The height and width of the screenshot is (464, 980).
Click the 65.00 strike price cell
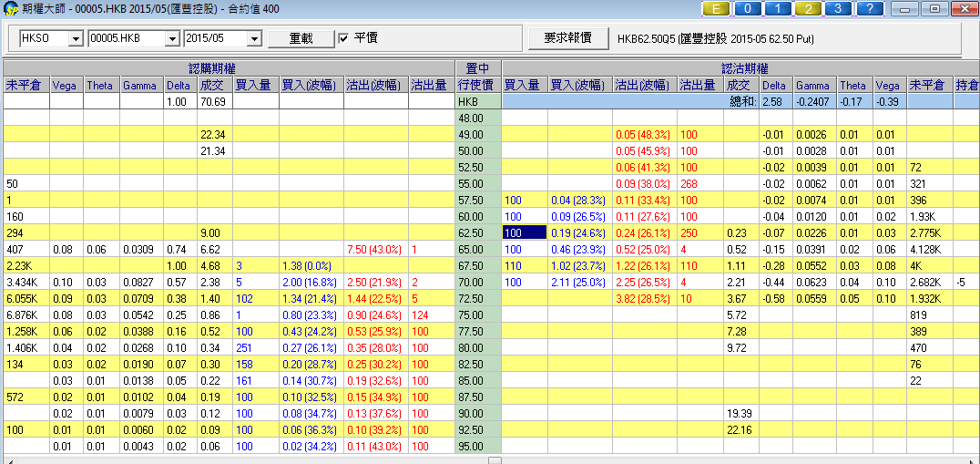(478, 249)
